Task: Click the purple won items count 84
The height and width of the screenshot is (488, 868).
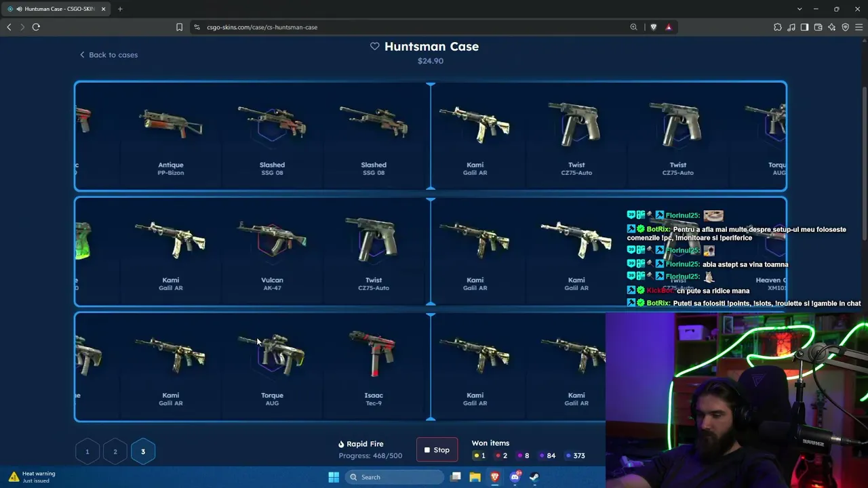Action: point(547,455)
